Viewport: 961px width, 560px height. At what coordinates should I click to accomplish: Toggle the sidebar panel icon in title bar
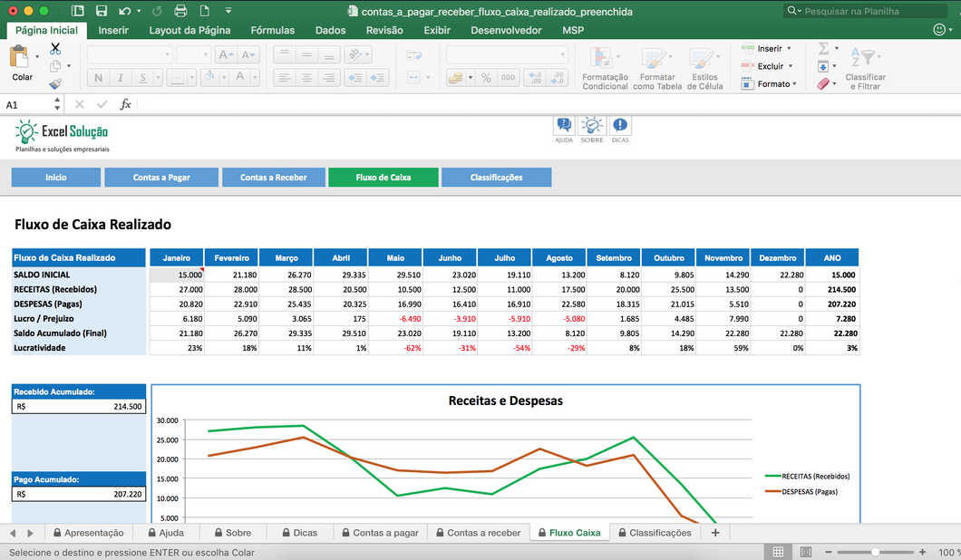pos(77,11)
